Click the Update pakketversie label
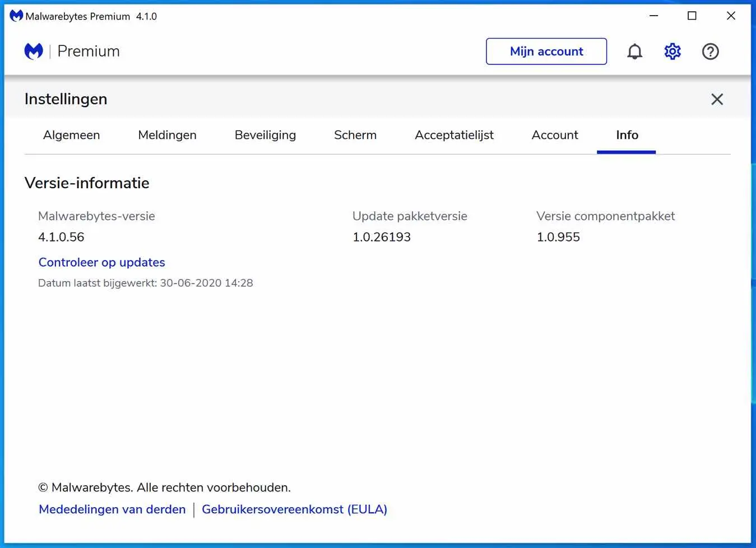Viewport: 756px width, 548px height. point(410,216)
